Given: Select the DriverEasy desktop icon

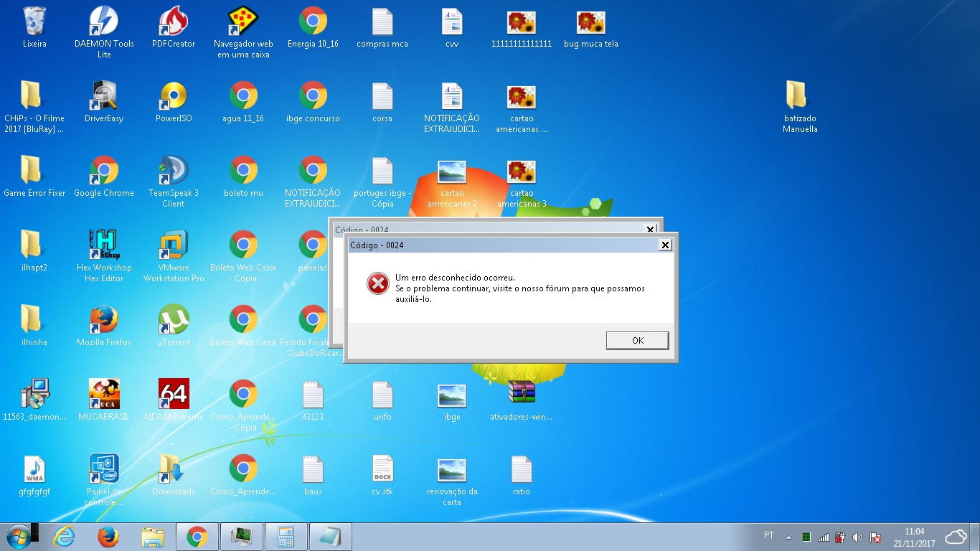Looking at the screenshot, I should tap(104, 98).
